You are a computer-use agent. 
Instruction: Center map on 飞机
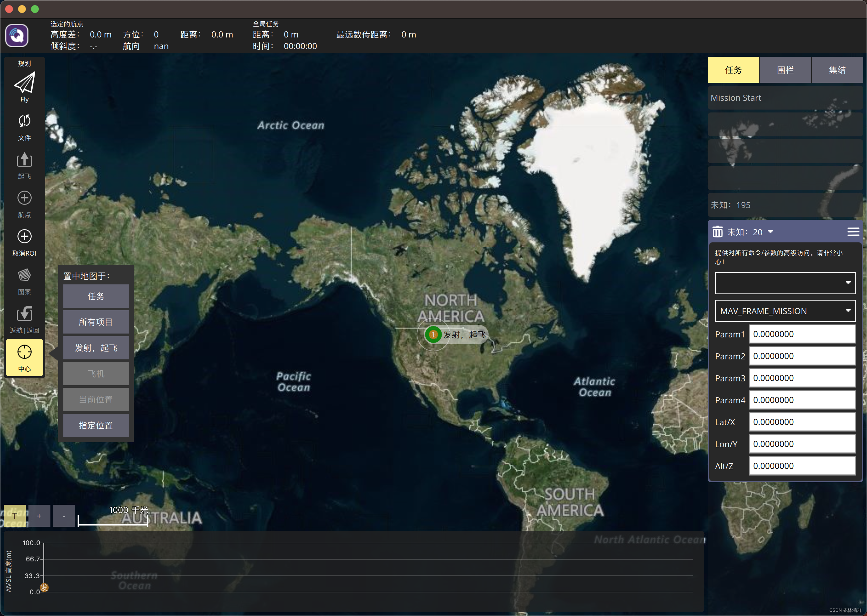click(x=96, y=373)
